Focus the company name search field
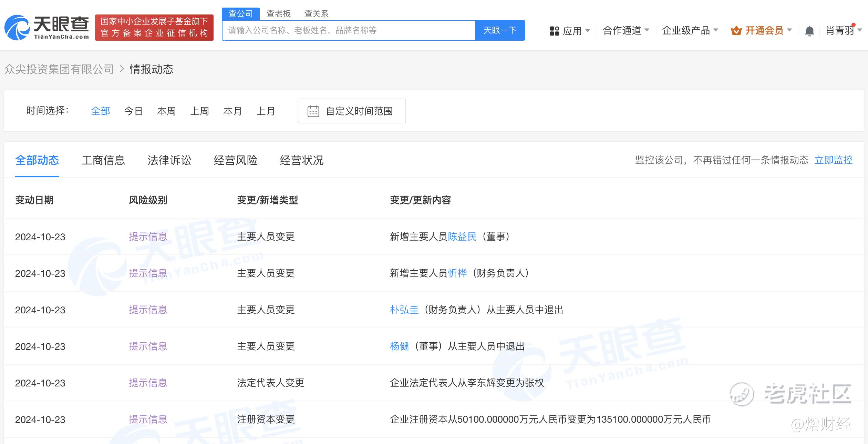The image size is (868, 444). pos(349,30)
